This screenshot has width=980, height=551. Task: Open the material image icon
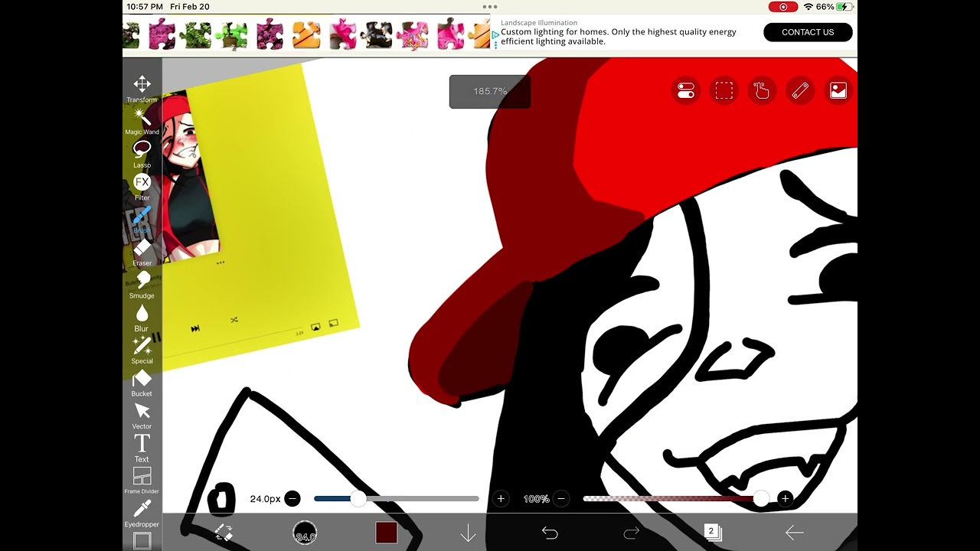(838, 91)
